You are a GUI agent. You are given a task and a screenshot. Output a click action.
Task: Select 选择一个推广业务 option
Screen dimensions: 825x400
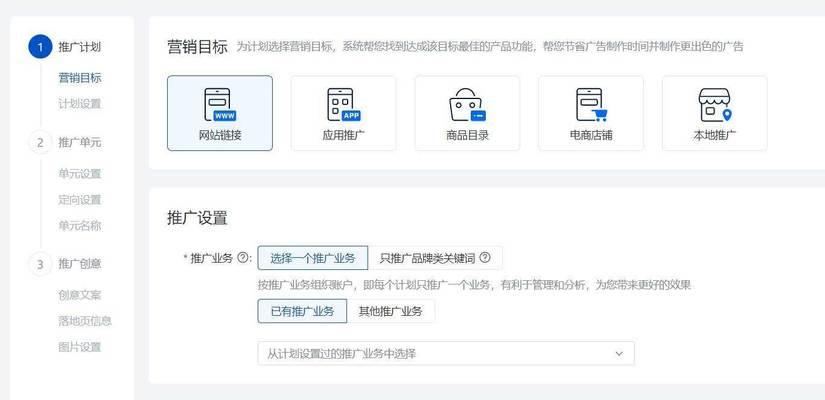point(313,258)
